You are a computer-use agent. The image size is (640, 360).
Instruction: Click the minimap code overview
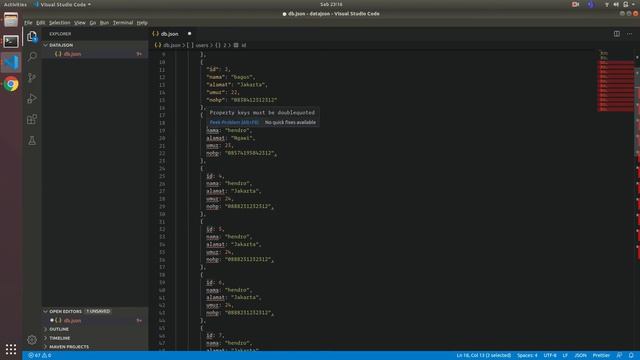coord(616,81)
